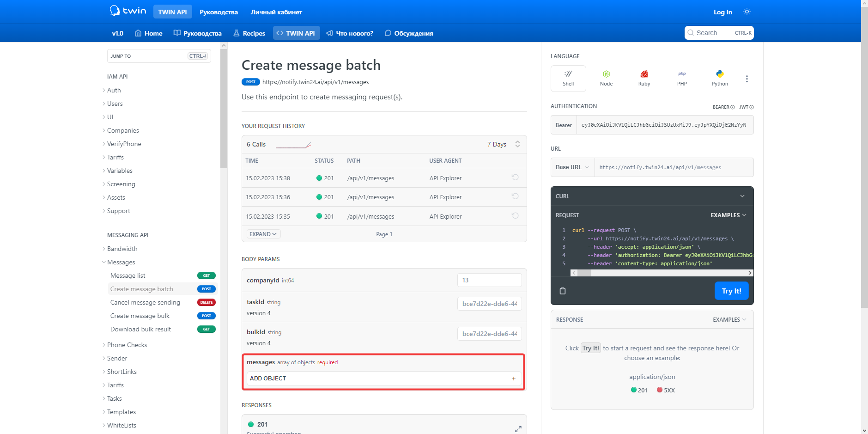
Task: Click the Try It! button
Action: 731,291
